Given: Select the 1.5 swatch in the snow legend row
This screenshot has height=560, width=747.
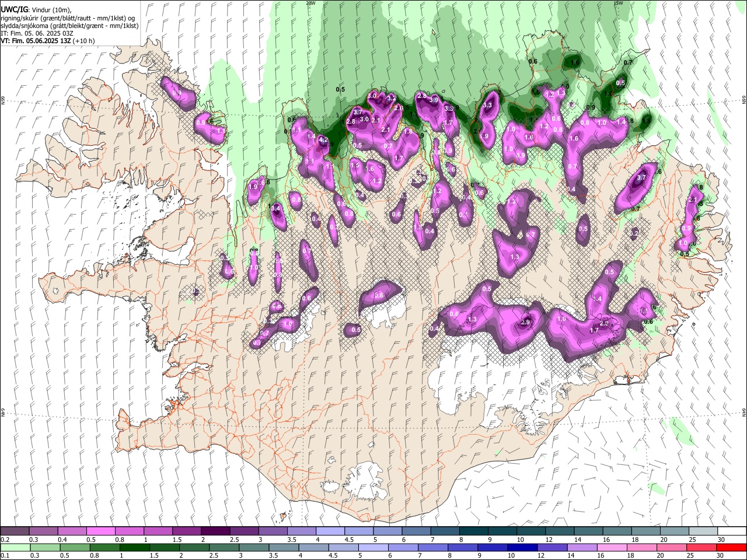Looking at the screenshot, I should pos(187,531).
